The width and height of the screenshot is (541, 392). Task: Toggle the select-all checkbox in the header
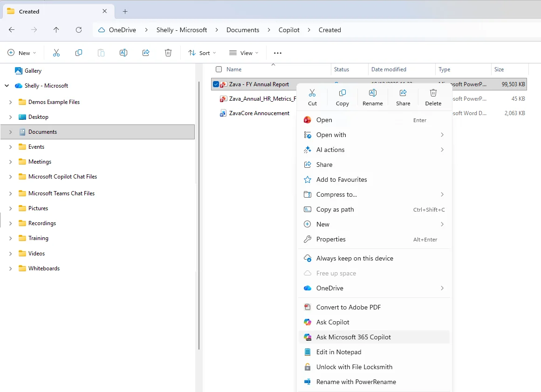(219, 69)
